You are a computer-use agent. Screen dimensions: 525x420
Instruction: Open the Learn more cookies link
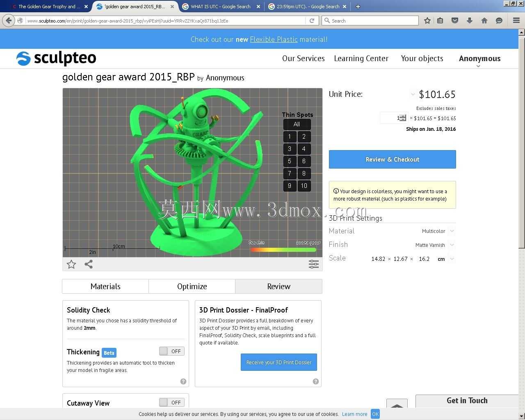click(355, 414)
